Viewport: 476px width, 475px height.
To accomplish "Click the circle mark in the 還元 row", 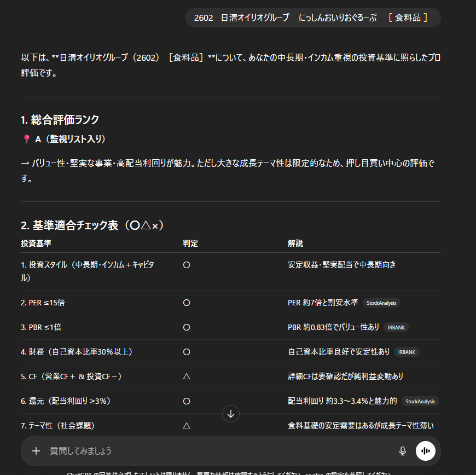I will tap(187, 401).
